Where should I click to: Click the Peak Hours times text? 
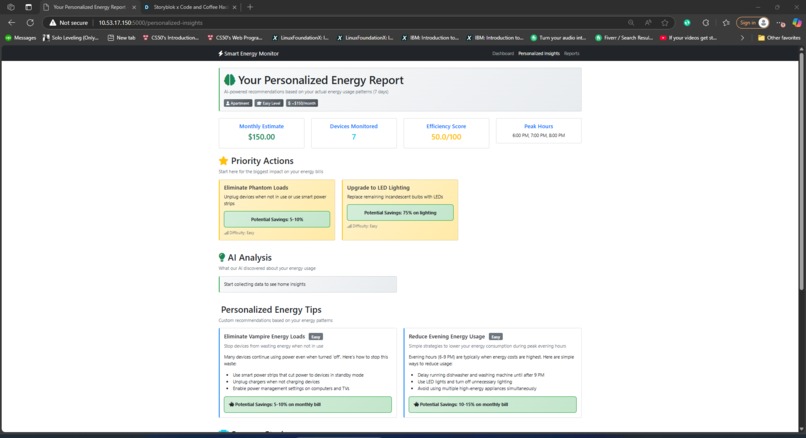(539, 136)
